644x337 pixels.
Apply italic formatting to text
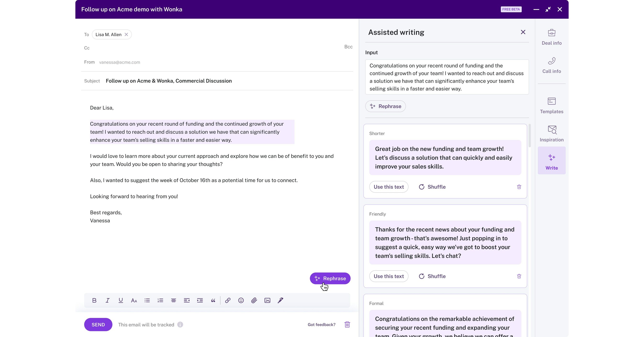pos(107,300)
